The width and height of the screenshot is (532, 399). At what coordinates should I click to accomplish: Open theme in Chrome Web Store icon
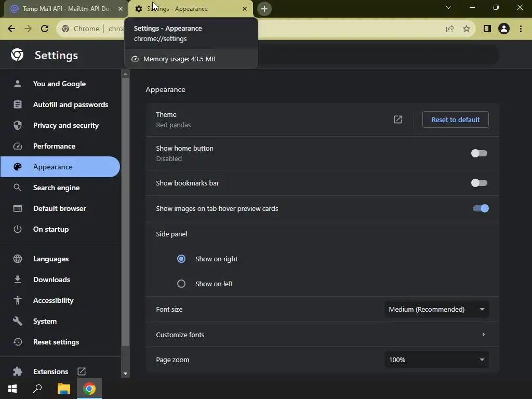pyautogui.click(x=398, y=119)
